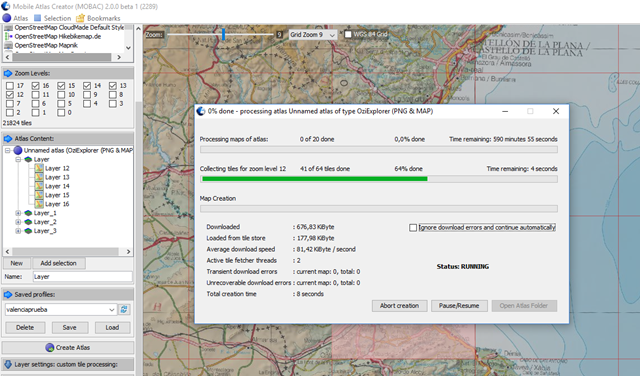The height and width of the screenshot is (376, 640).
Task: Collapse the Zoom Levels panel arrow icon
Action: coord(8,73)
